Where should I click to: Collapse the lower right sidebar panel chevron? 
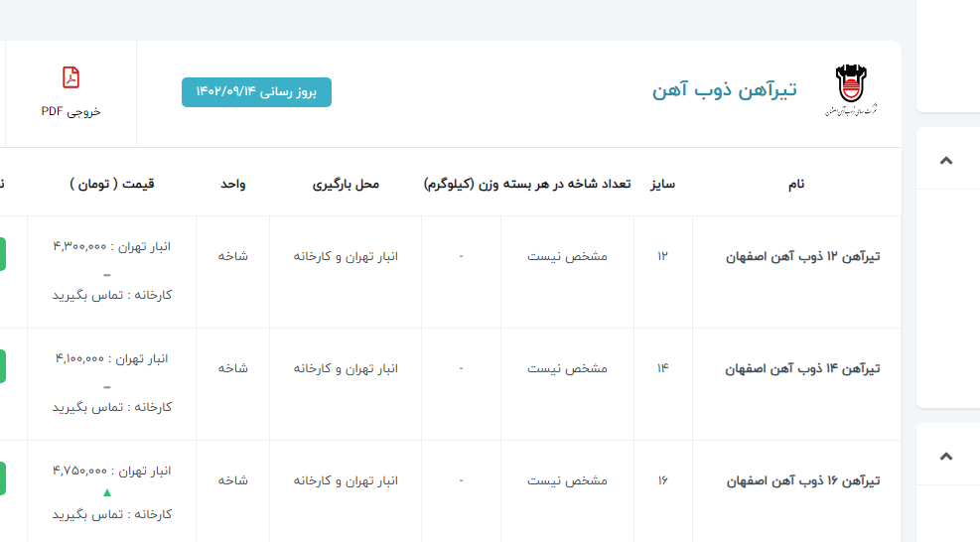point(945,456)
